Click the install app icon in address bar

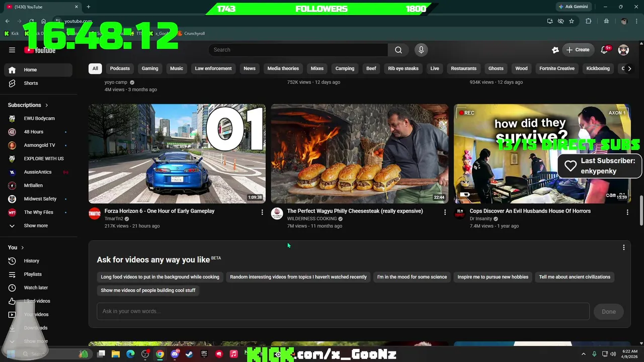tap(550, 21)
